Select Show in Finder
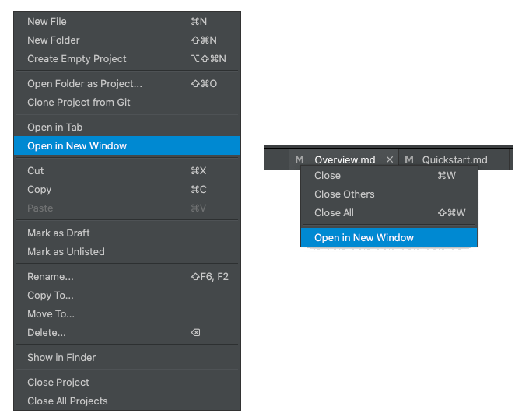Viewport: 529px width, 420px height. point(61,358)
